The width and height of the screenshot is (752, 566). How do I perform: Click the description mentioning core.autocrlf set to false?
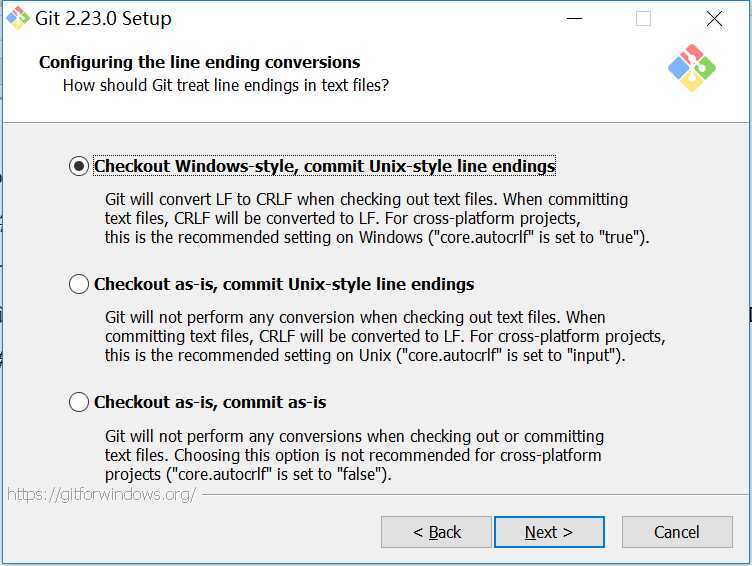point(354,455)
